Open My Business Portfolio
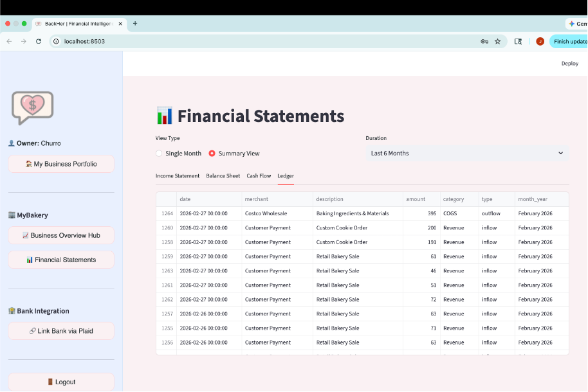The width and height of the screenshot is (588, 392). [x=61, y=164]
